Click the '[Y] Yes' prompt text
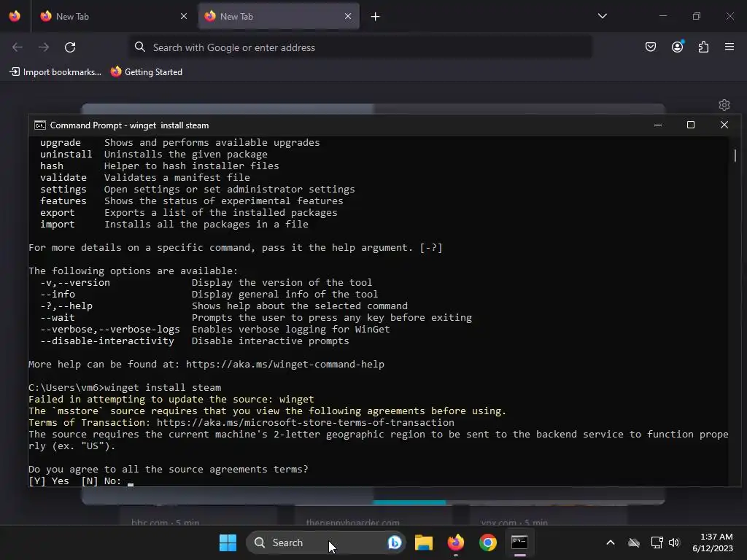The width and height of the screenshot is (747, 560). pos(49,481)
